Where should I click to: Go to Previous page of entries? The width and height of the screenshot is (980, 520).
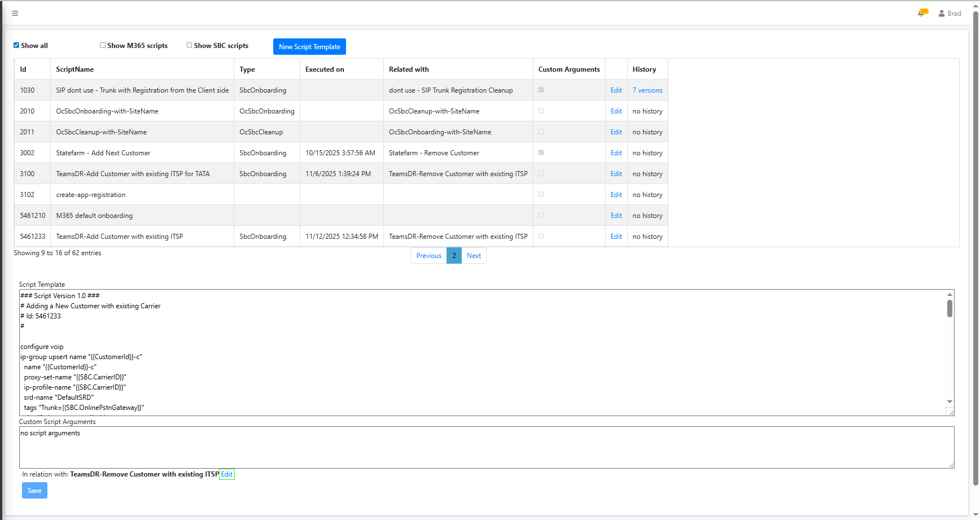(428, 256)
